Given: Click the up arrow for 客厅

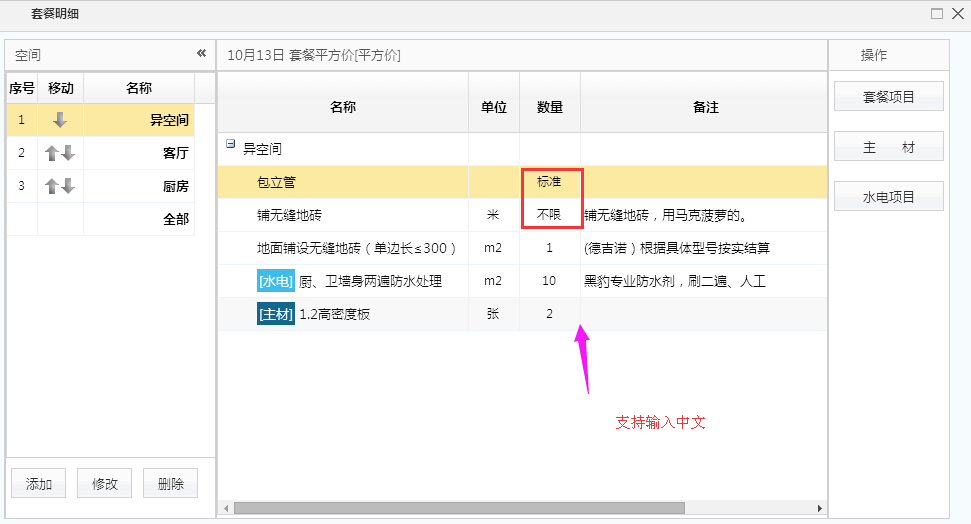Looking at the screenshot, I should 52,153.
